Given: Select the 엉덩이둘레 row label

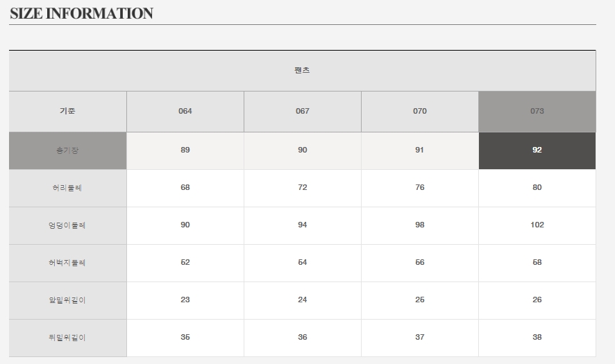Looking at the screenshot, I should click(68, 225).
